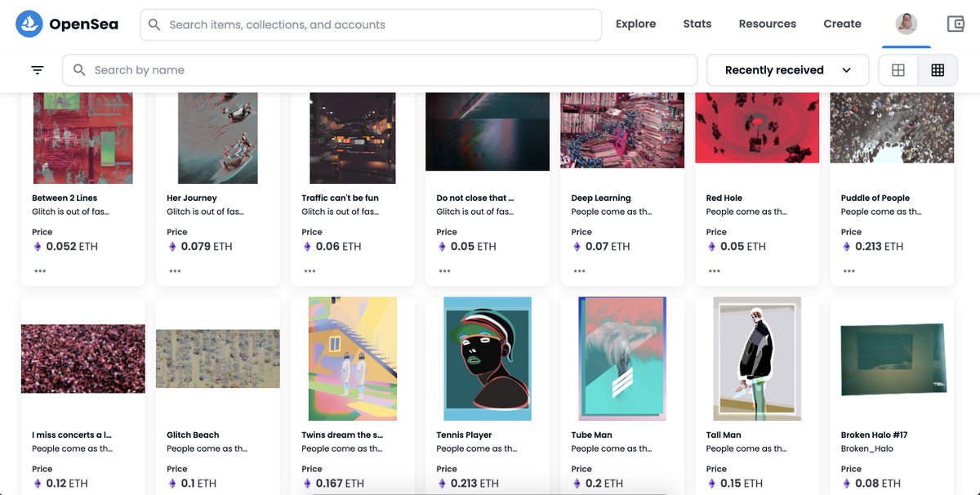Open your profile avatar icon
Image resolution: width=980 pixels, height=495 pixels.
(x=905, y=23)
